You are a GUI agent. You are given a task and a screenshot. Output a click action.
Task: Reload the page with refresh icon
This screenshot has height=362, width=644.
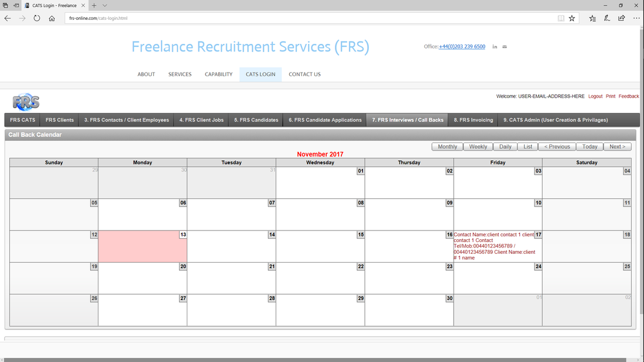(x=37, y=18)
